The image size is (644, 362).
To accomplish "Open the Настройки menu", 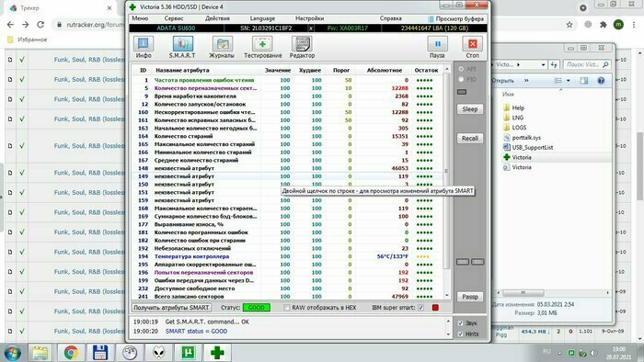I will pyautogui.click(x=309, y=18).
